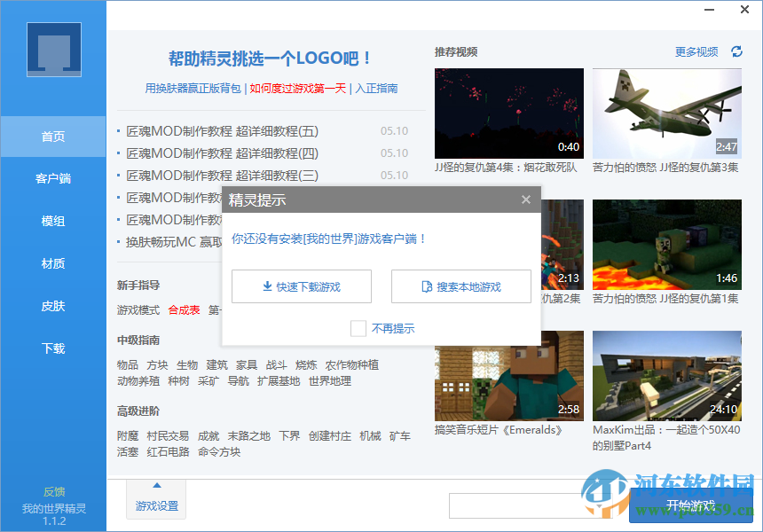
Task: Open 皮肤 from the left sidebar
Action: click(52, 306)
